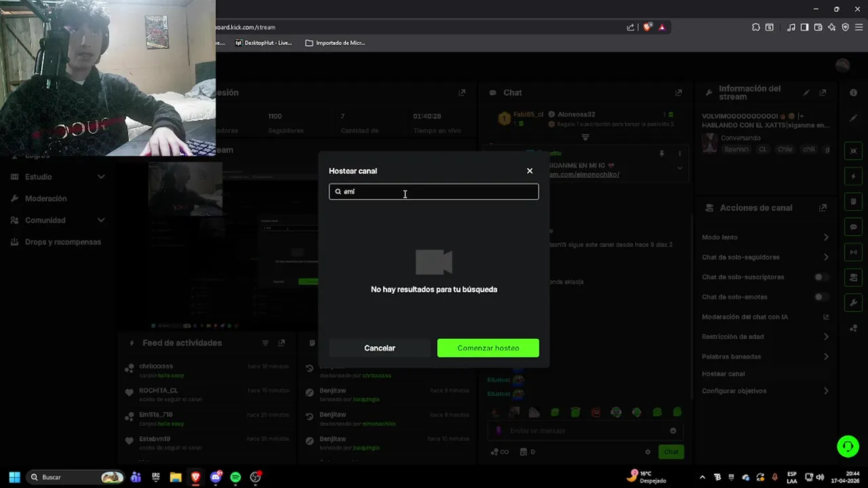Collapse the pinned chat message

click(679, 168)
